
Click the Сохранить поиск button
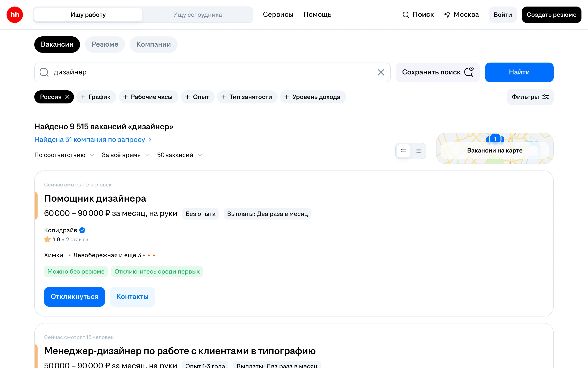(x=438, y=72)
